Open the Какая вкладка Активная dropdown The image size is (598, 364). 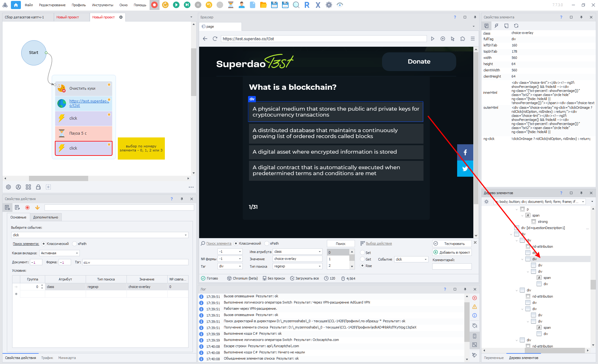pos(60,253)
